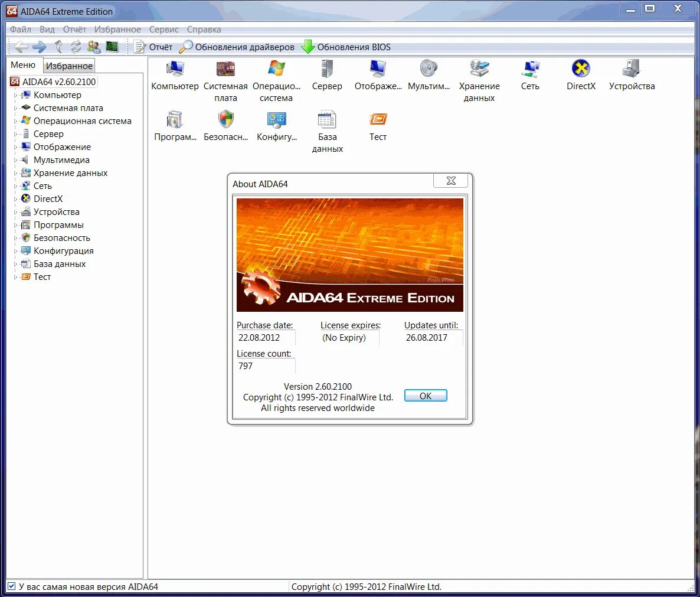
Task: Click the Отчёт report toolbar button
Action: [153, 47]
